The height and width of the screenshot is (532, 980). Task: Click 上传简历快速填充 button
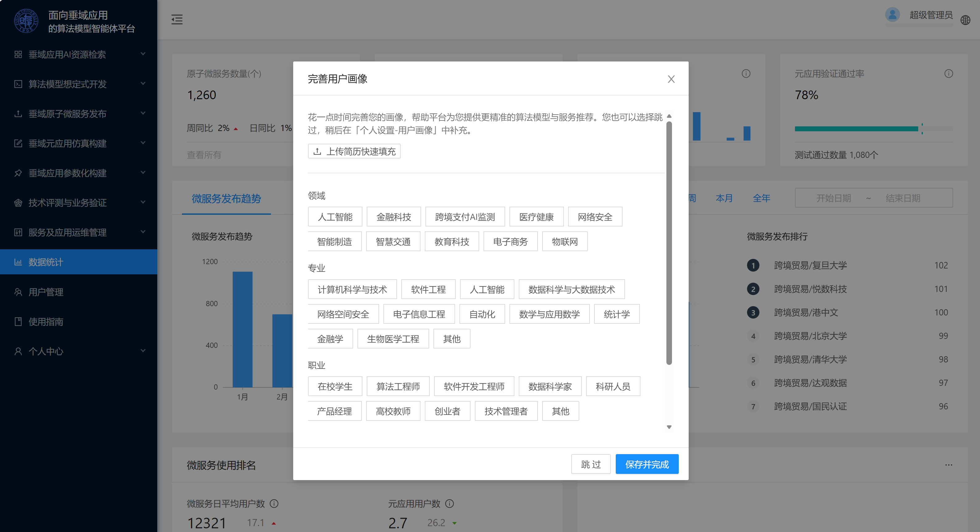354,151
